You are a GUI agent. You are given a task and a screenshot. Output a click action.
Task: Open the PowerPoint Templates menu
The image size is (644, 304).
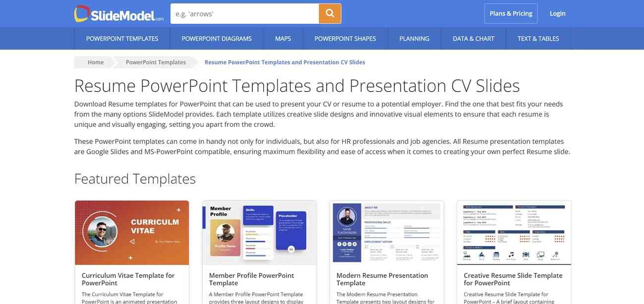122,39
